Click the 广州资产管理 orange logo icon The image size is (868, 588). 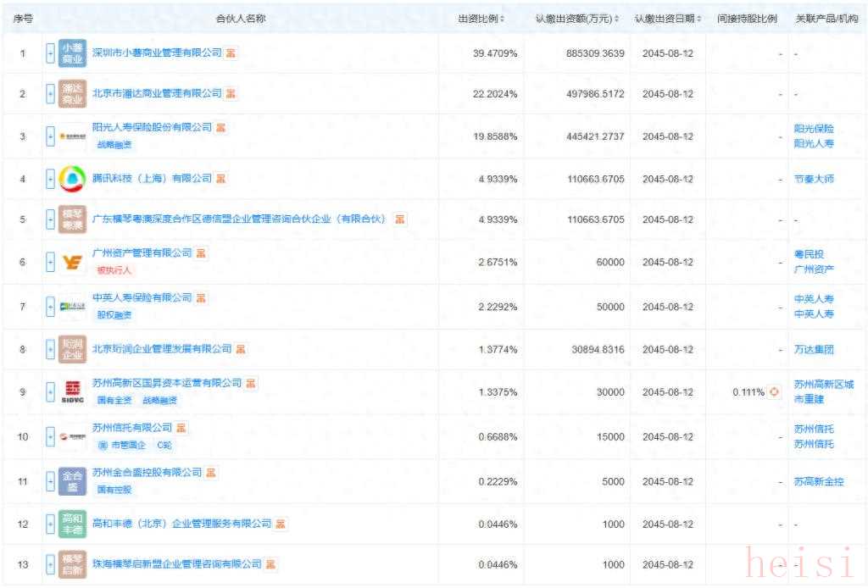coord(72,263)
